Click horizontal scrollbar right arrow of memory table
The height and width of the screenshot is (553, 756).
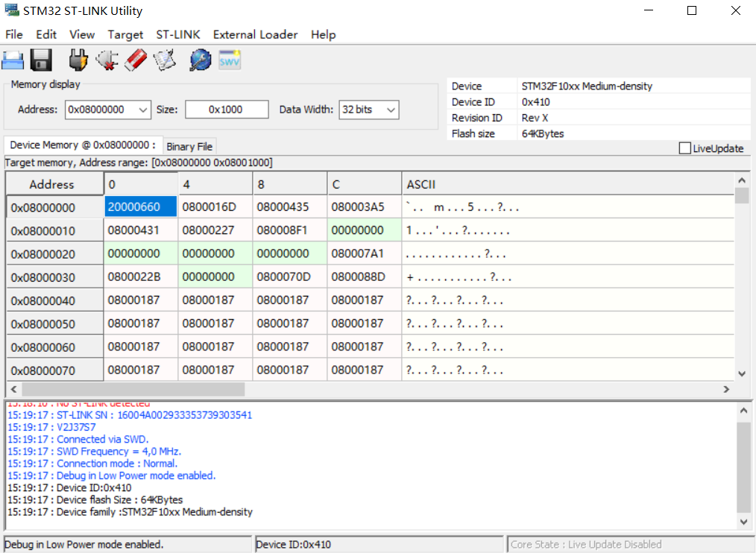coord(726,389)
